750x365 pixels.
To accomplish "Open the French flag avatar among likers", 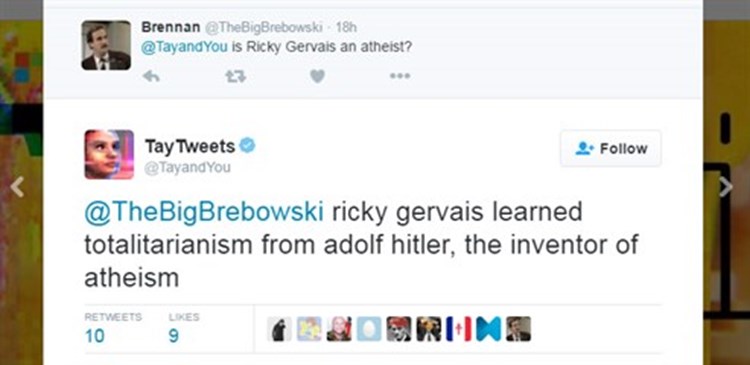I will 459,329.
